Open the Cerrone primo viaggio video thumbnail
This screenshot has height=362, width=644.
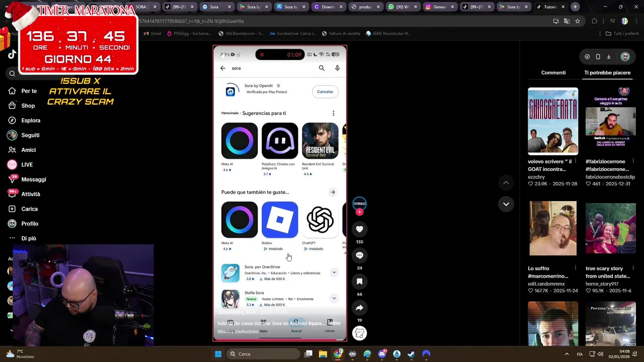(611, 121)
